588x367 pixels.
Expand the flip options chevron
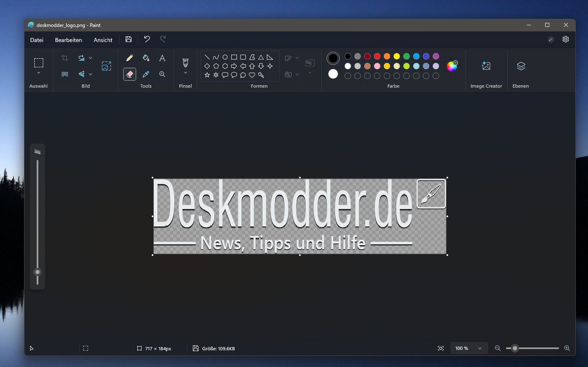[x=91, y=74]
